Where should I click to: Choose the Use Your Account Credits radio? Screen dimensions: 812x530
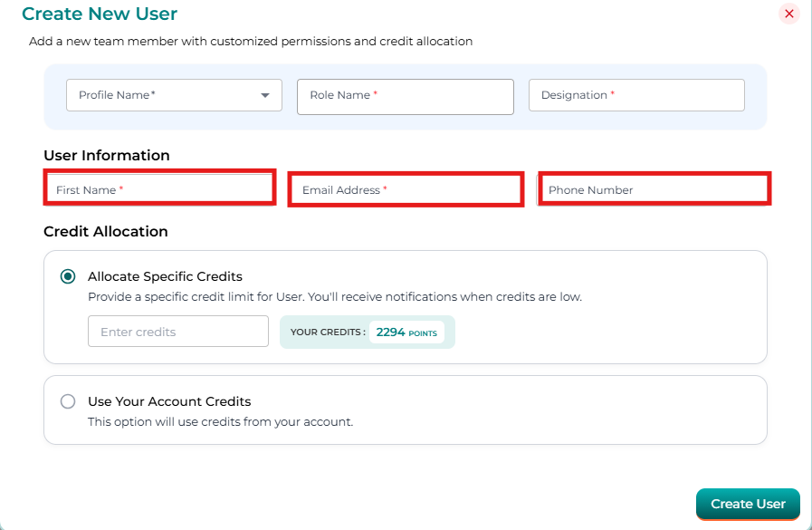(x=68, y=401)
